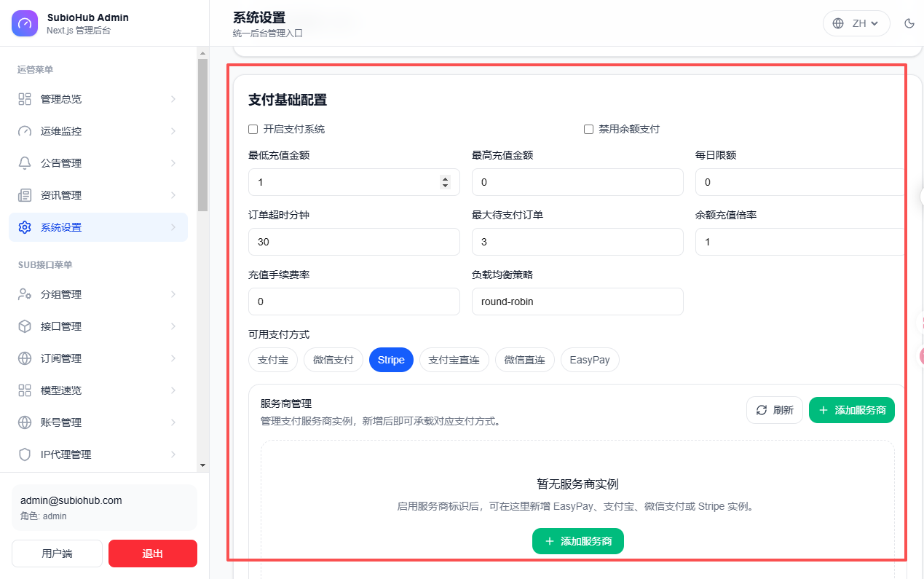Click the 充值手续费率 input field
Image resolution: width=924 pixels, height=579 pixels.
coord(354,302)
